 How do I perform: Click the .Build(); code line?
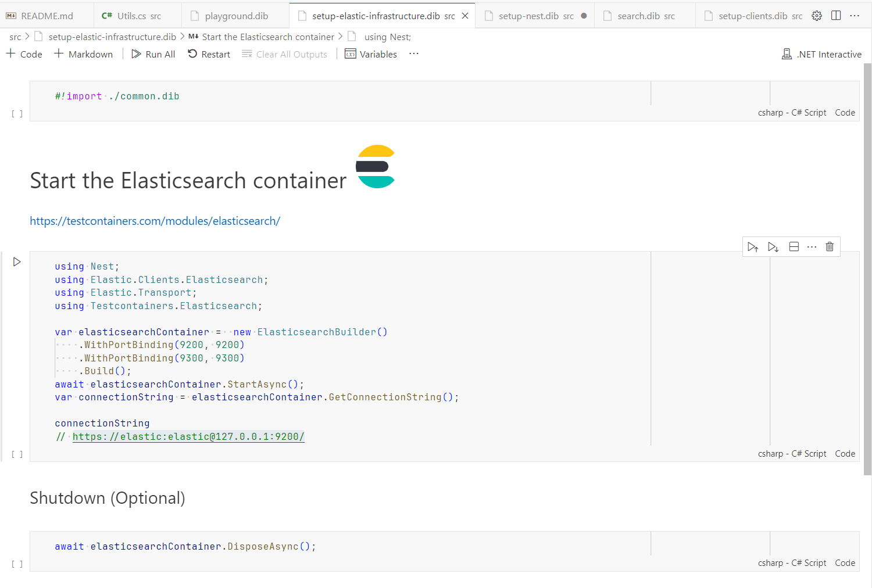point(105,371)
